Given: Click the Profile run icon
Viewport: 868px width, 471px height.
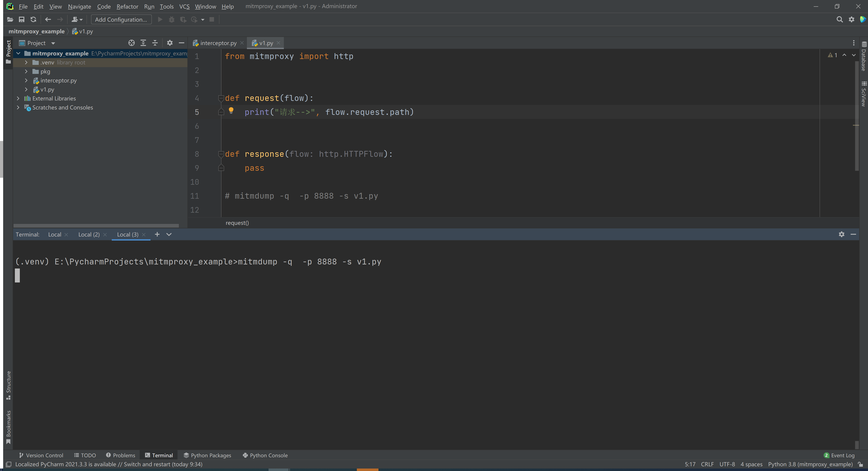Looking at the screenshot, I should pyautogui.click(x=194, y=20).
